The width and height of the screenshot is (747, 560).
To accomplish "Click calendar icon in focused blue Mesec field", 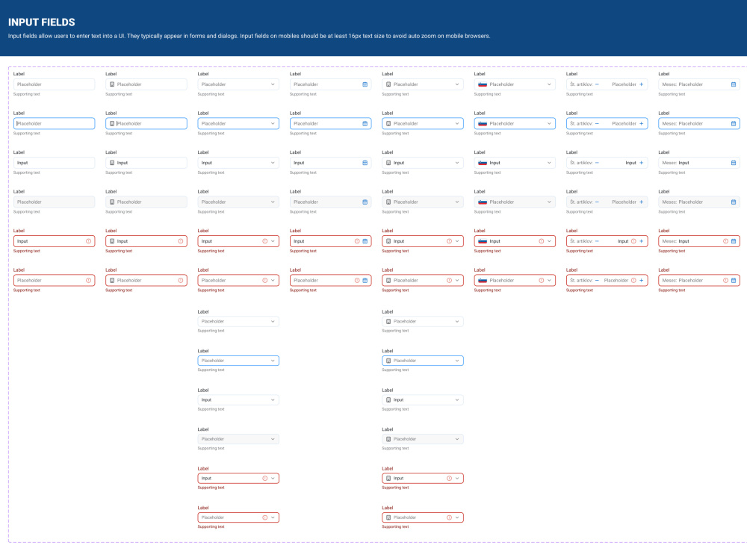I will 734,124.
